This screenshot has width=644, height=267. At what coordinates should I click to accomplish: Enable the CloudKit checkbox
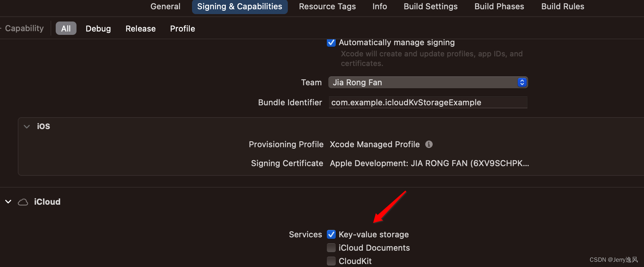(331, 261)
